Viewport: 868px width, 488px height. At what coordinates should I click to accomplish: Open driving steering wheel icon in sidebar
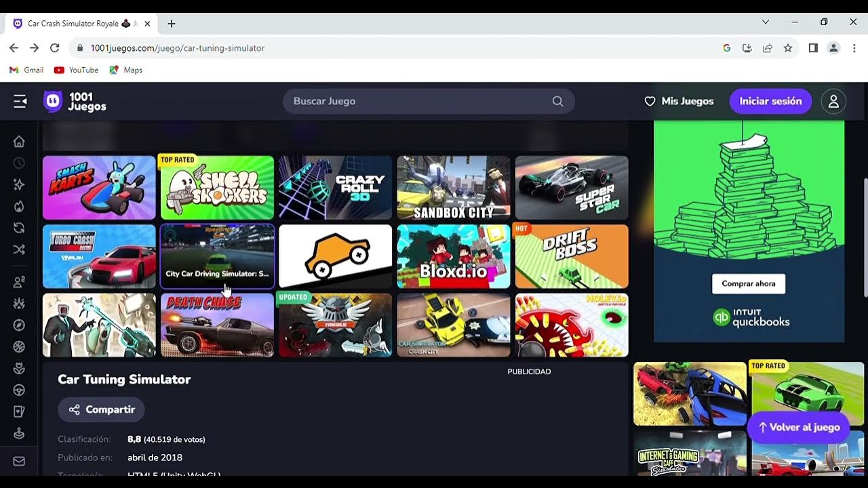coord(19,390)
